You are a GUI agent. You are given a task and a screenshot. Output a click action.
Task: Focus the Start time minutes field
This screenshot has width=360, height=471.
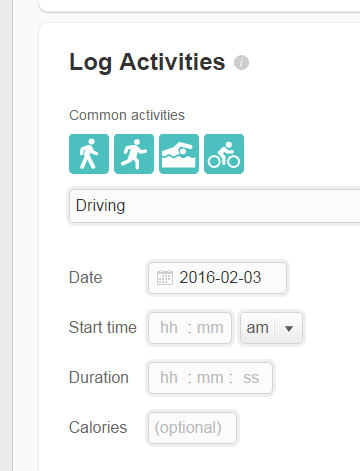pos(210,328)
